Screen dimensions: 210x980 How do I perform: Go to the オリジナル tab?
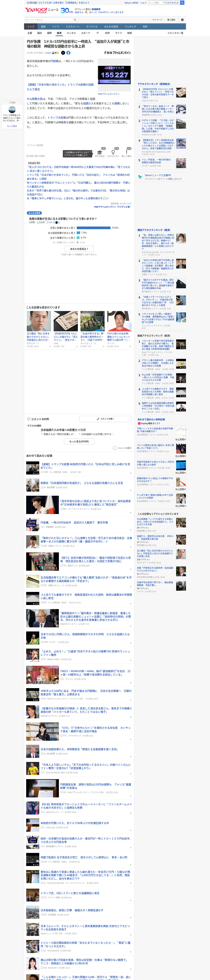point(92,27)
